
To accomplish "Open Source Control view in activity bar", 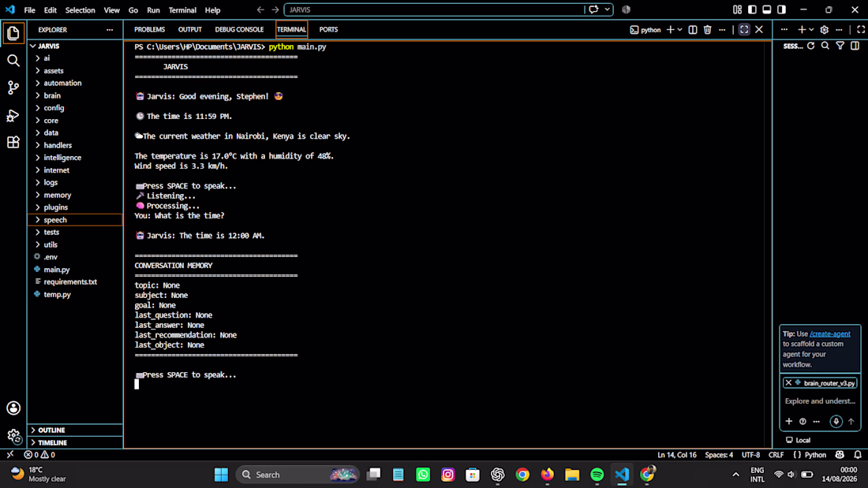I will click(13, 88).
